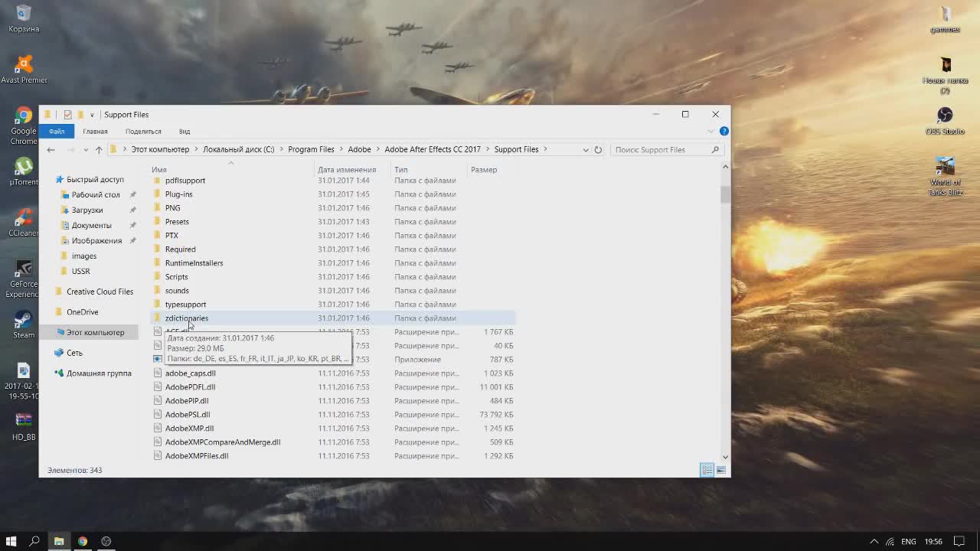Image resolution: width=980 pixels, height=551 pixels.
Task: Navigate to Этот компьютер in breadcrumb
Action: click(x=160, y=149)
